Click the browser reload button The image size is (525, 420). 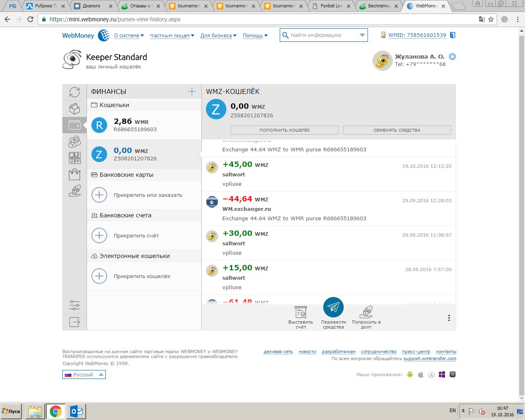pos(30,19)
